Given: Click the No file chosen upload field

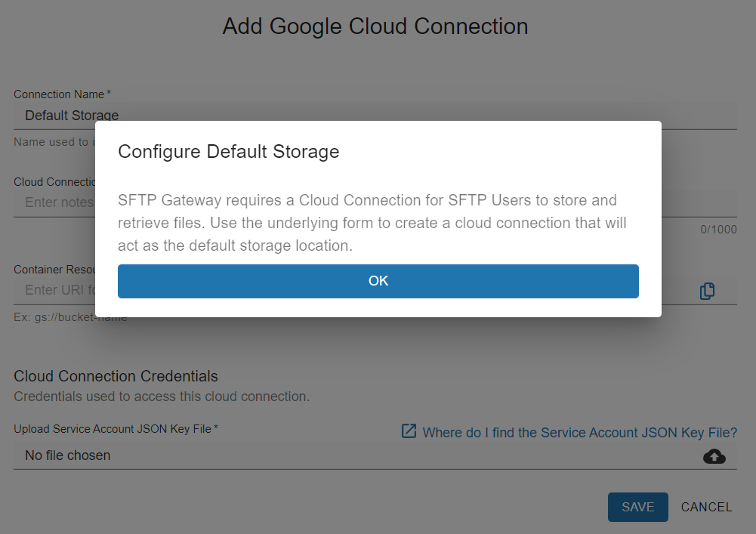Looking at the screenshot, I should 375,455.
